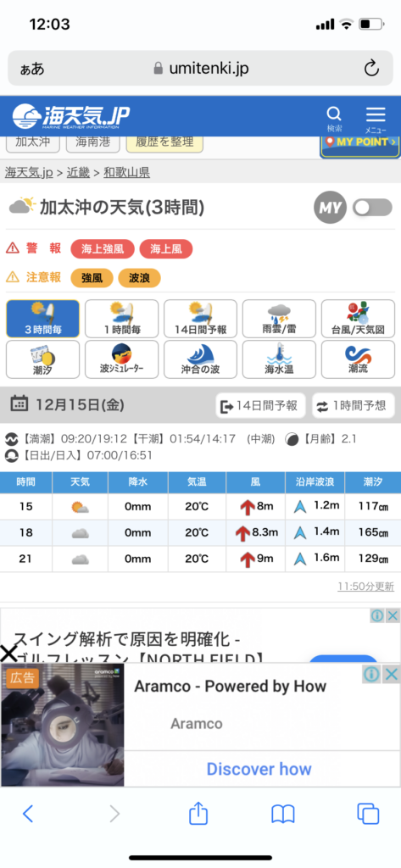Open the 14日間予報 tile
This screenshot has height=868, width=401.
click(x=200, y=319)
